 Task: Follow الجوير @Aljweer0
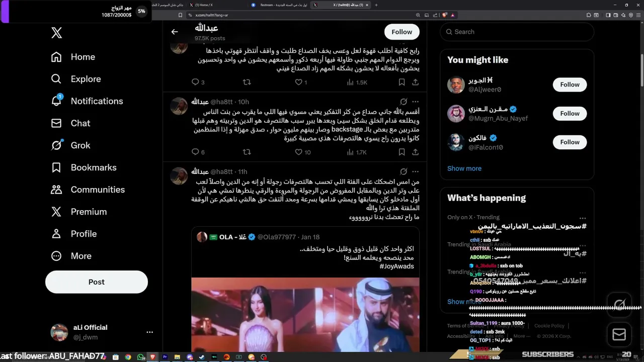tap(570, 84)
